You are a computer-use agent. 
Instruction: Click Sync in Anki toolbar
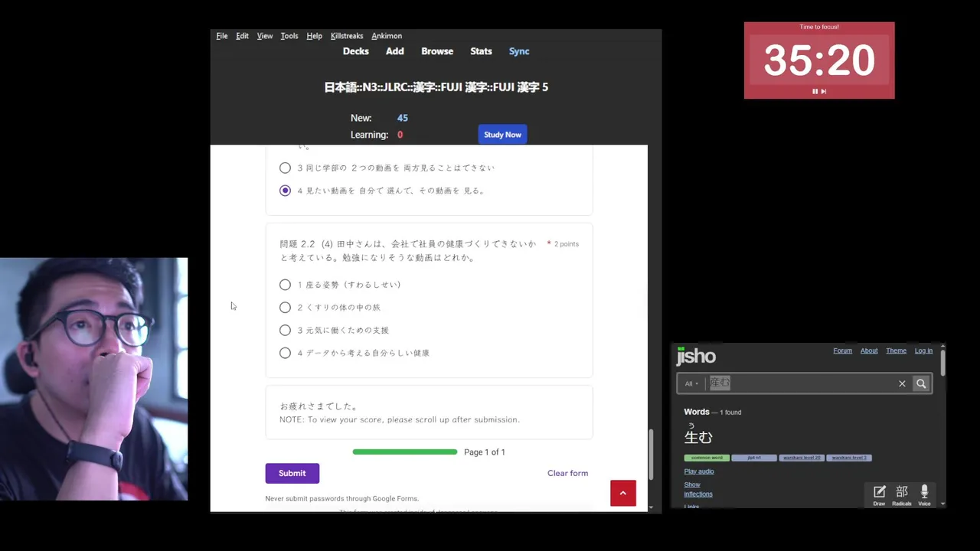click(519, 51)
